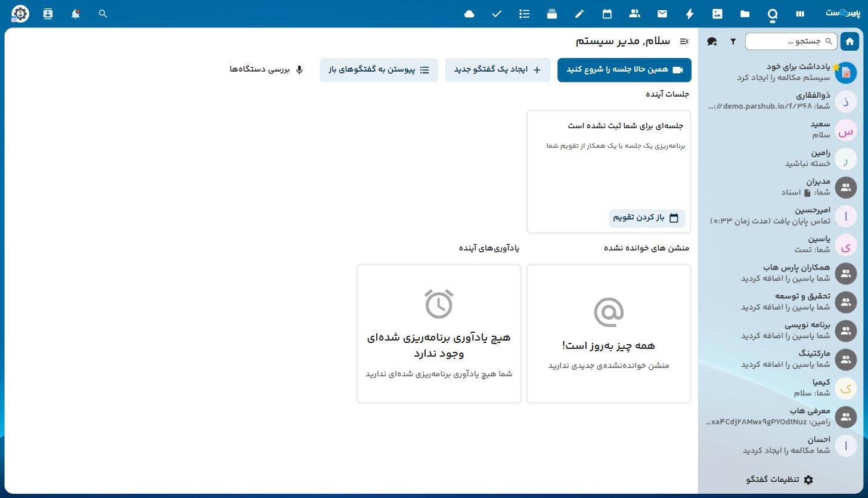Viewport: 868px width, 498px height.
Task: Open the Activity lightning bolt icon
Action: (690, 14)
